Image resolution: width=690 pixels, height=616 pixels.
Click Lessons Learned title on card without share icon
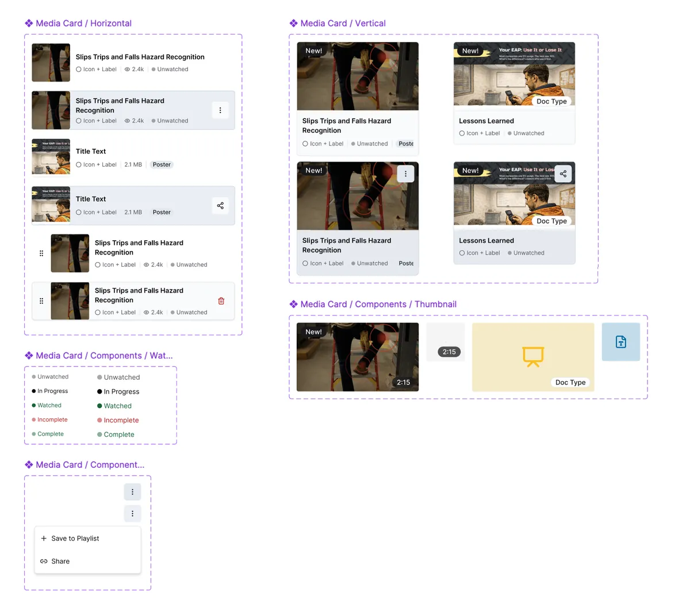coord(486,121)
